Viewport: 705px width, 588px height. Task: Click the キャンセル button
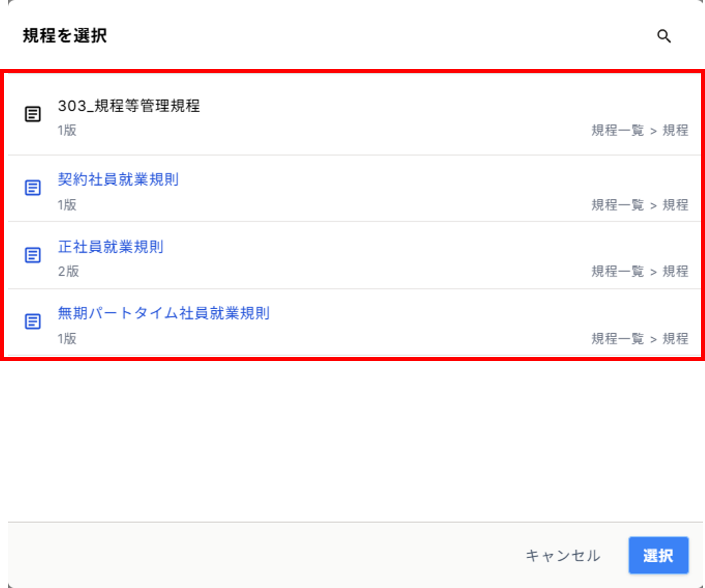[x=562, y=556]
